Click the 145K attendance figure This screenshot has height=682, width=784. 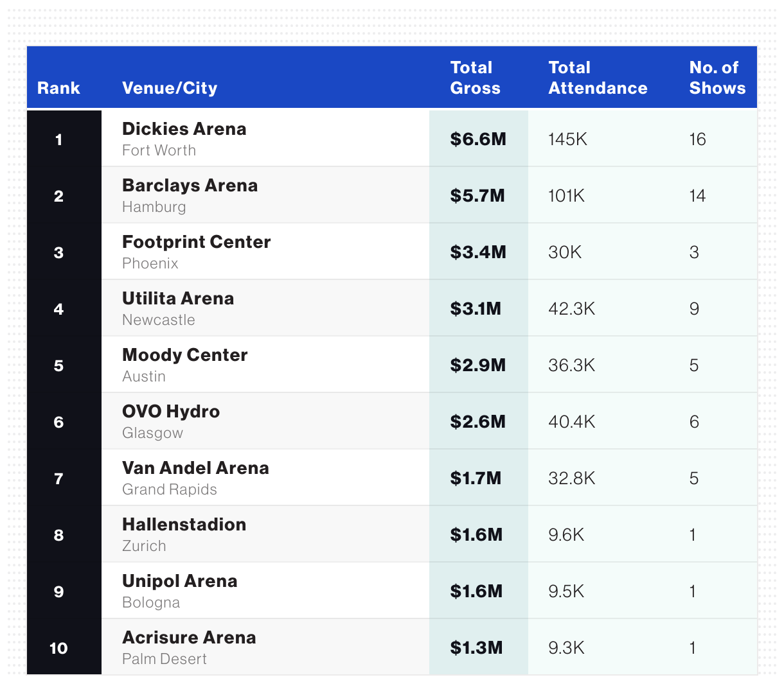[567, 139]
